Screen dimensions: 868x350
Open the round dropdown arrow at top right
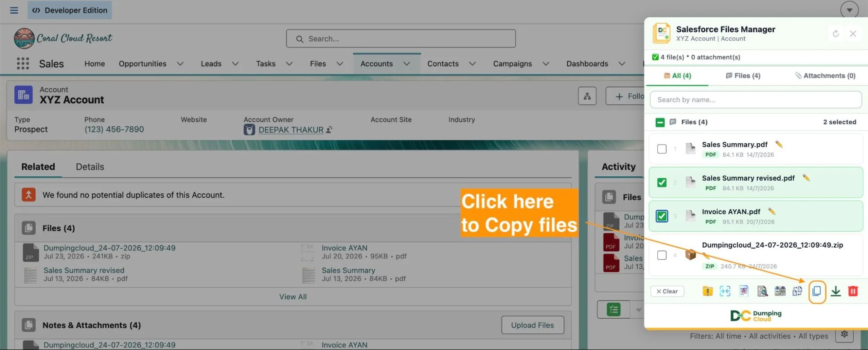[x=849, y=10]
